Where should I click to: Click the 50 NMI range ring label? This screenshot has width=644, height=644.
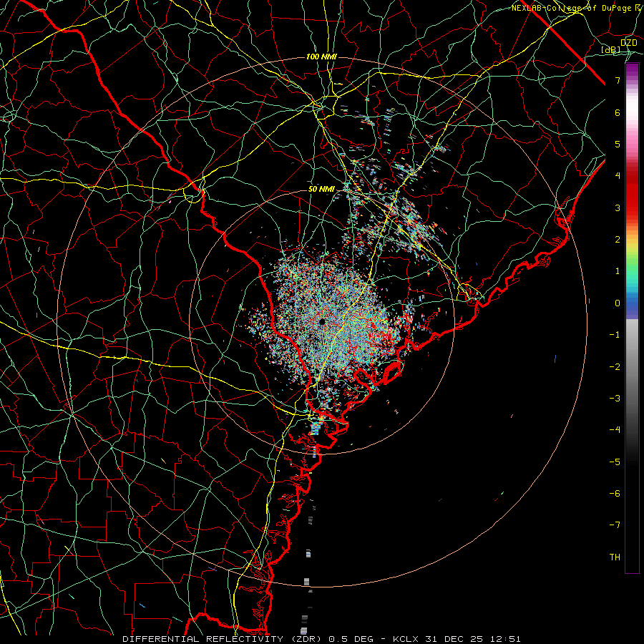click(321, 189)
